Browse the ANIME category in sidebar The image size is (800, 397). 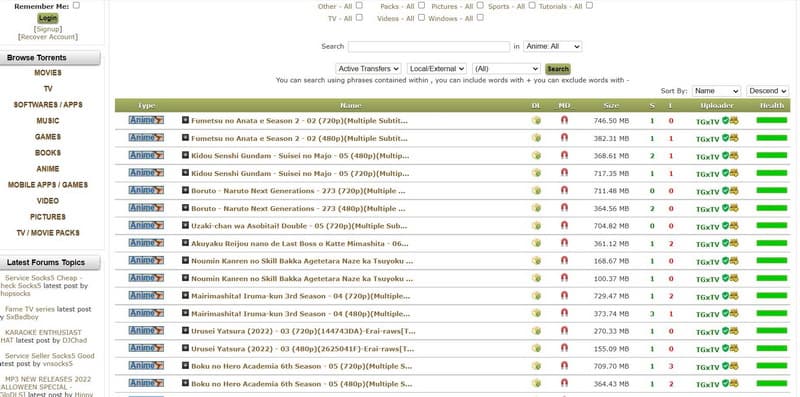tap(48, 169)
